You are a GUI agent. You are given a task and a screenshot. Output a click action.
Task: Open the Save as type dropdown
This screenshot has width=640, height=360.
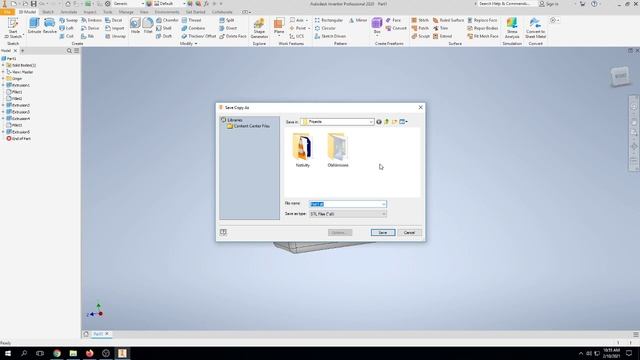pyautogui.click(x=384, y=214)
